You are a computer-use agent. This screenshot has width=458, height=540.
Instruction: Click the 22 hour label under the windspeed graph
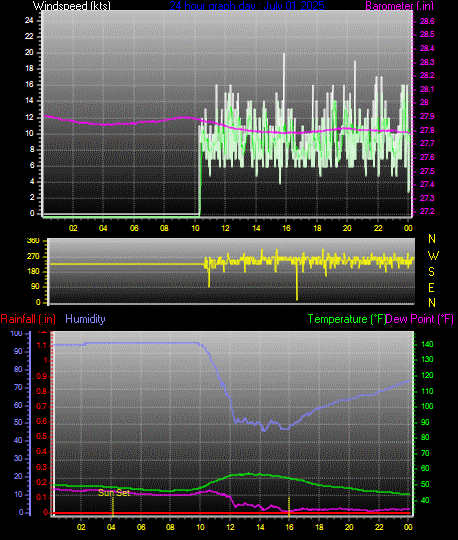tap(378, 228)
